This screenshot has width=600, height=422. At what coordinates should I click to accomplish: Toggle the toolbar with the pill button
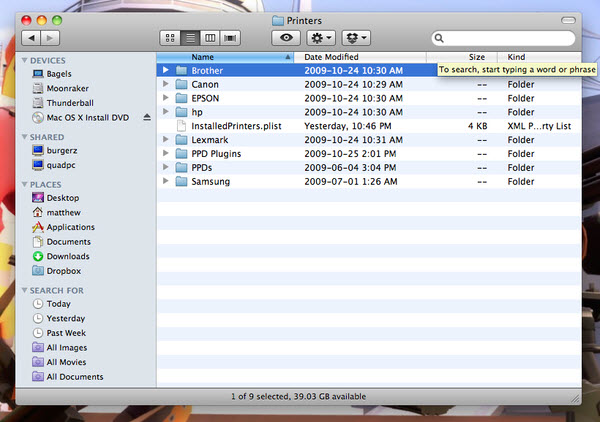click(x=568, y=20)
